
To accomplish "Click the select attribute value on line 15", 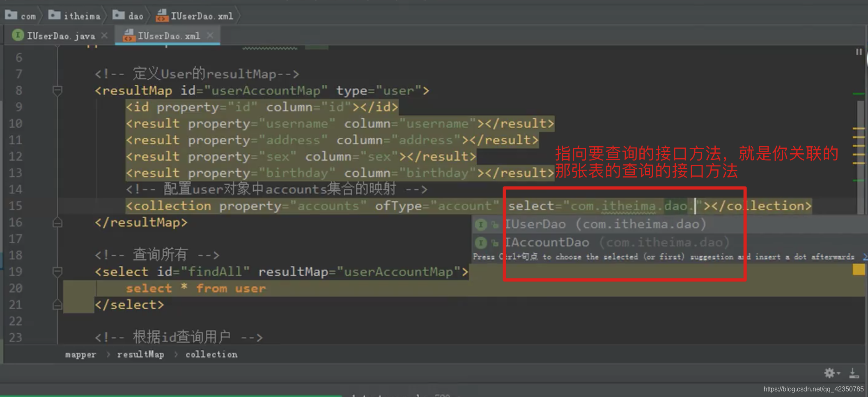I will coord(632,206).
